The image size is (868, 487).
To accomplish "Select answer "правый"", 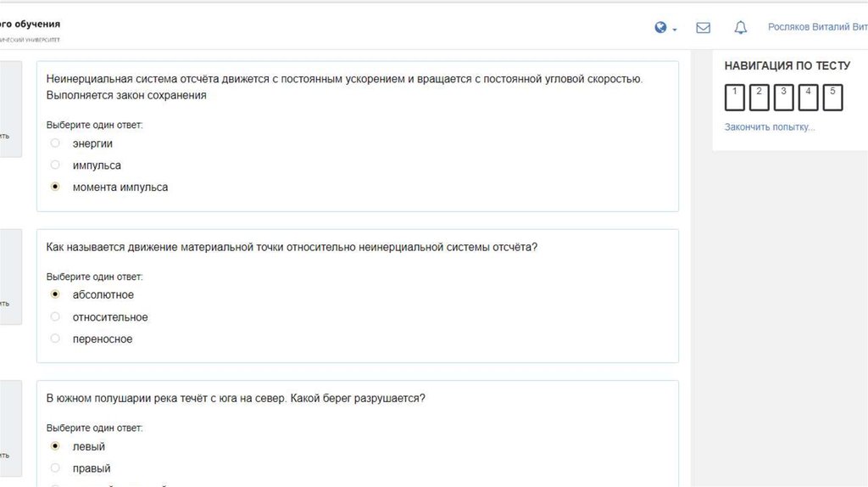I will [55, 467].
